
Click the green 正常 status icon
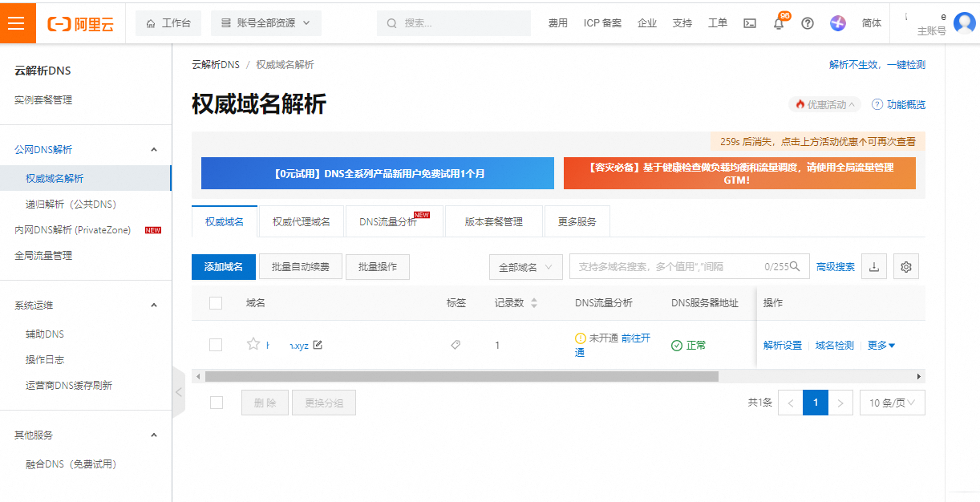677,345
